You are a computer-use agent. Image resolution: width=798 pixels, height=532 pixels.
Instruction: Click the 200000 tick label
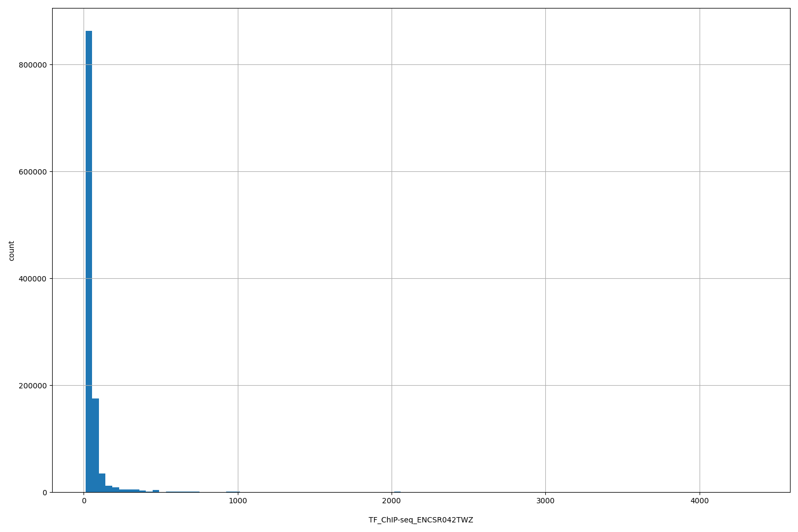(33, 386)
